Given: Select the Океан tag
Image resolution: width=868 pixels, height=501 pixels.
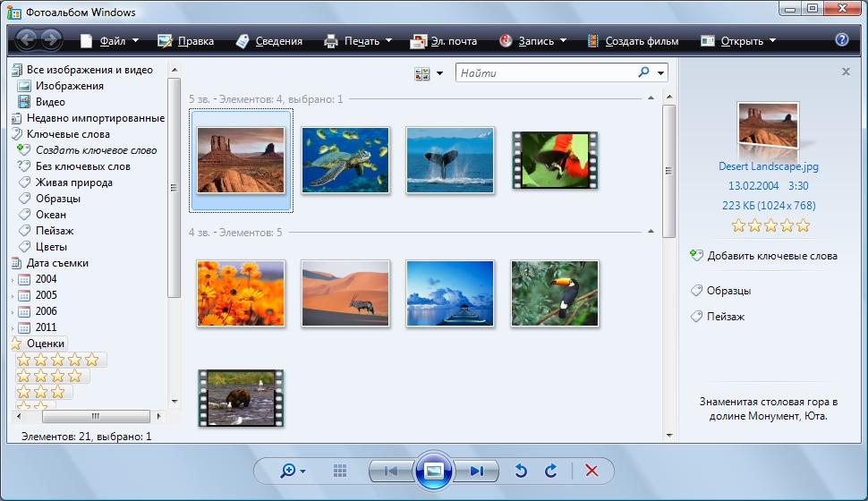Looking at the screenshot, I should 50,214.
